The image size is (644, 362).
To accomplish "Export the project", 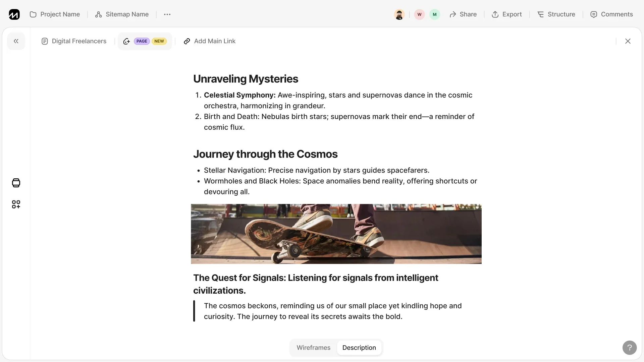I will [x=506, y=14].
